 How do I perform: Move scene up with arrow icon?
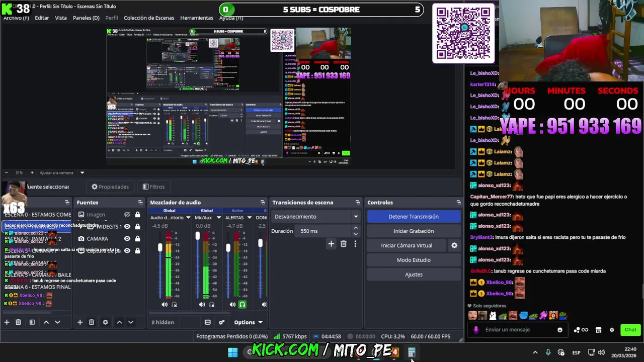[x=46, y=322]
